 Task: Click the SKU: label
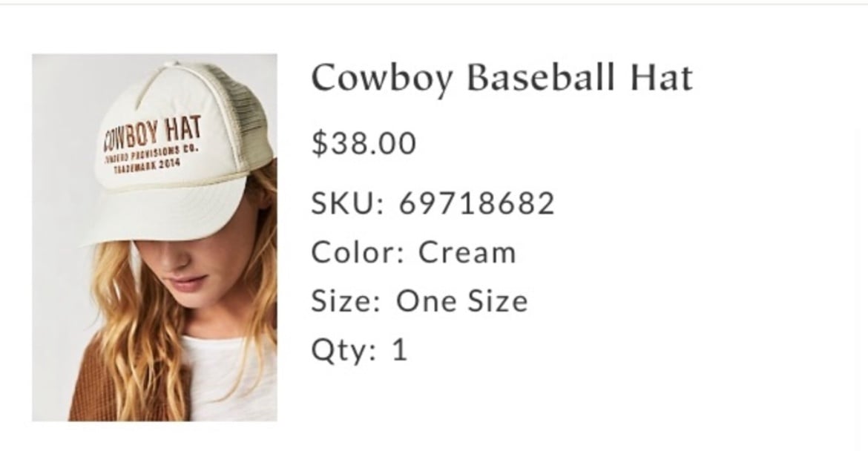coord(347,203)
